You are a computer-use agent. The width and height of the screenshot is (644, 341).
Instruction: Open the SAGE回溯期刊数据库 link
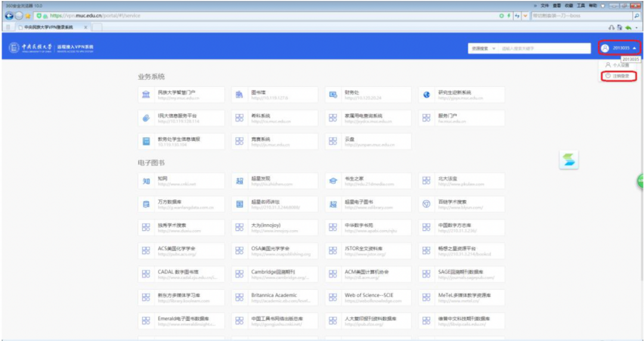tap(462, 274)
